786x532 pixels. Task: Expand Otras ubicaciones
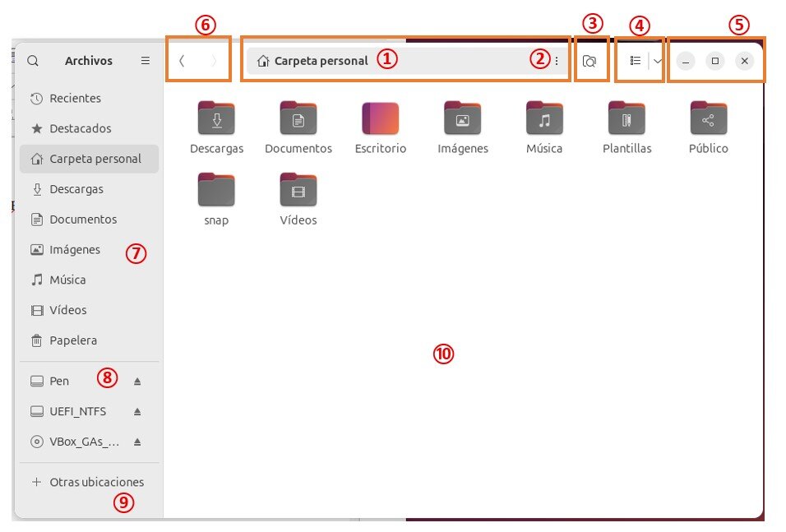90,482
